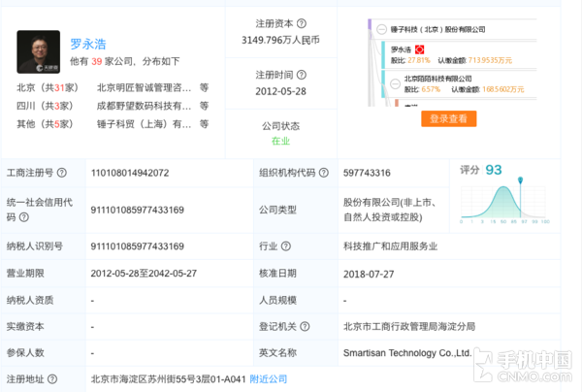582x392 pixels.
Task: Collapse the 锤子科技（北京）股份有限公司 node
Action: pyautogui.click(x=381, y=29)
